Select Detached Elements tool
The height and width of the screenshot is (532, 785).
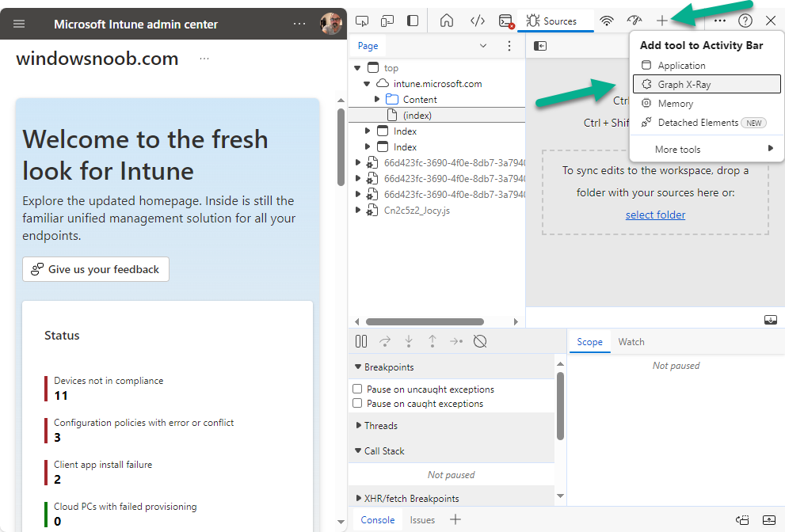pos(707,123)
